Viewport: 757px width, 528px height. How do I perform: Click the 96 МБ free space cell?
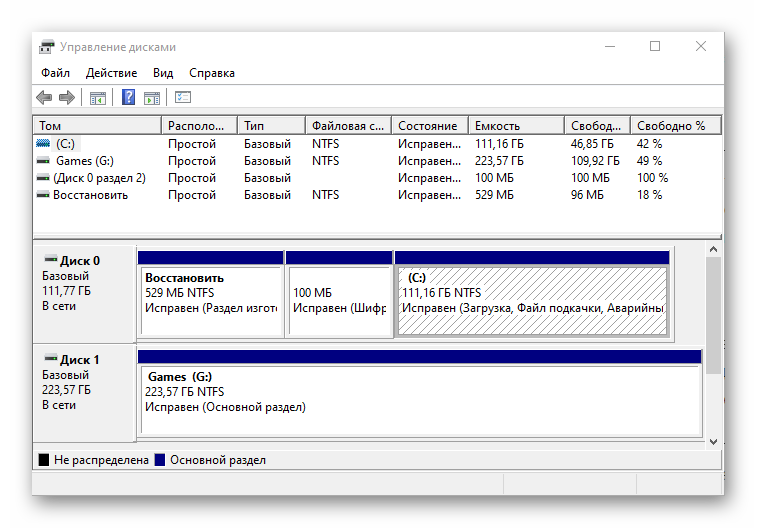(587, 195)
